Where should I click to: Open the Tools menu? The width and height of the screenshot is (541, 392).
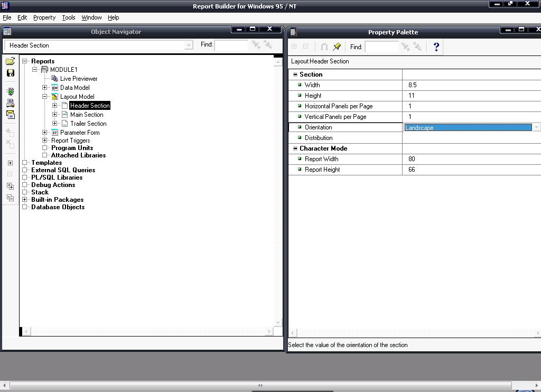coord(69,17)
